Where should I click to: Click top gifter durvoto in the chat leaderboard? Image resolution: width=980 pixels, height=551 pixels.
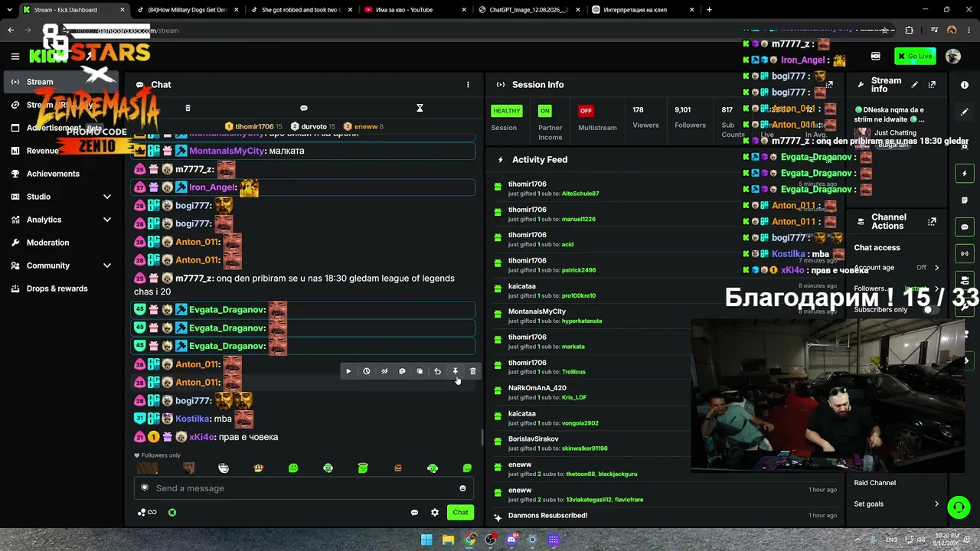coord(314,126)
